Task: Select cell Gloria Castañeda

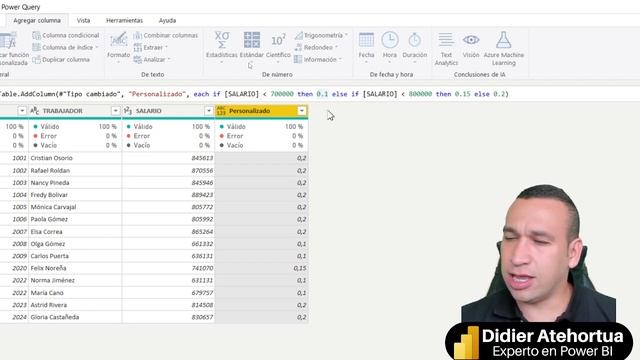Action: (x=75, y=317)
